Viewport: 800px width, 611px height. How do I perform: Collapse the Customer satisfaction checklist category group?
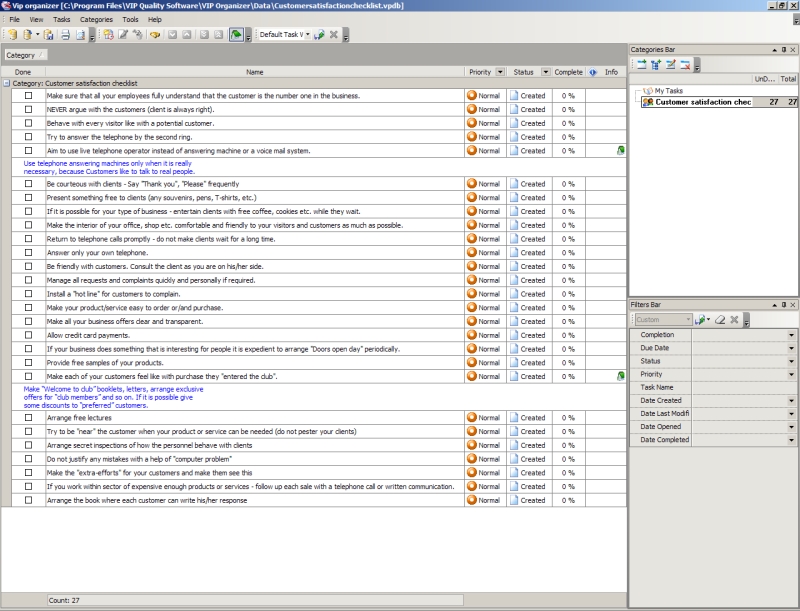coord(7,83)
